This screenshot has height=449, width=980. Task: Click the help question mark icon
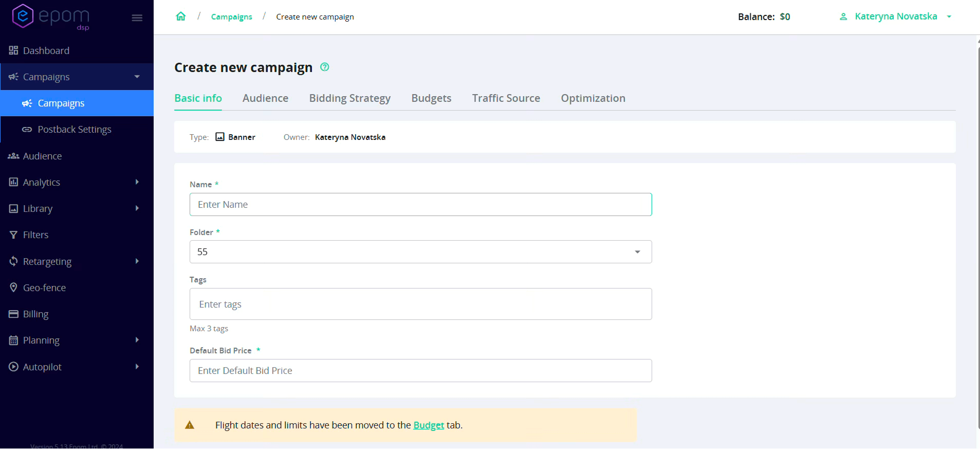tap(325, 67)
